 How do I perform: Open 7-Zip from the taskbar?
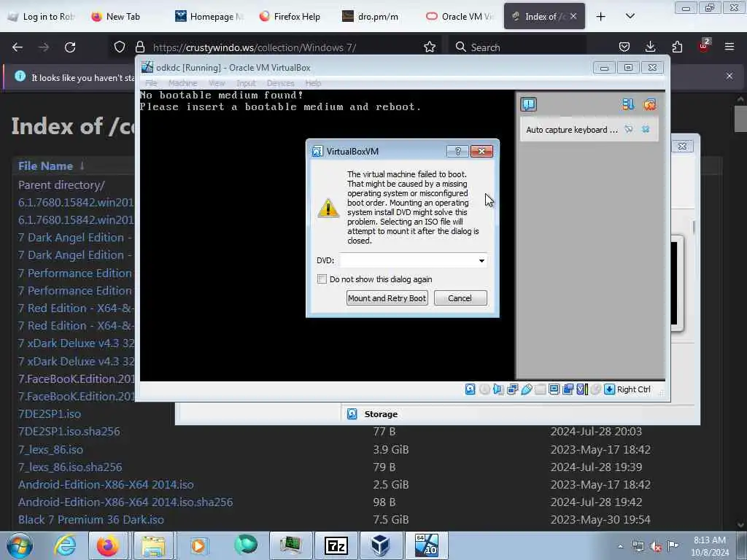click(336, 545)
